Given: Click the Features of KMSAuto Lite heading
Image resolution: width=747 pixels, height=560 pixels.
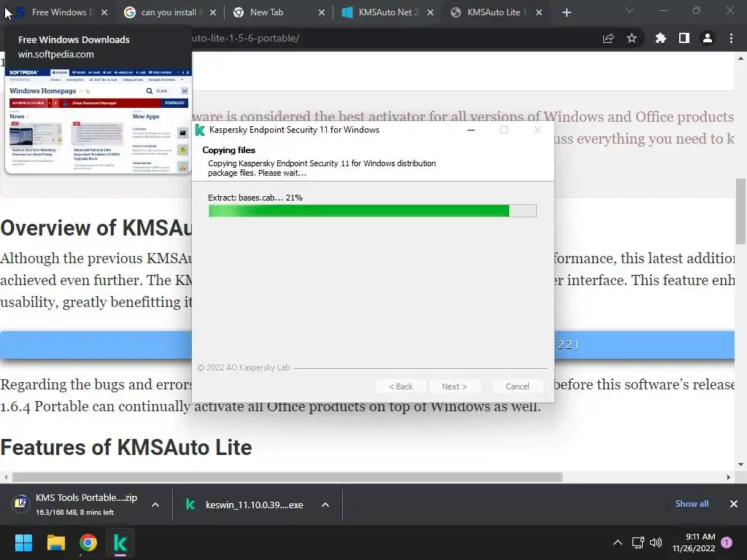Looking at the screenshot, I should [x=126, y=448].
